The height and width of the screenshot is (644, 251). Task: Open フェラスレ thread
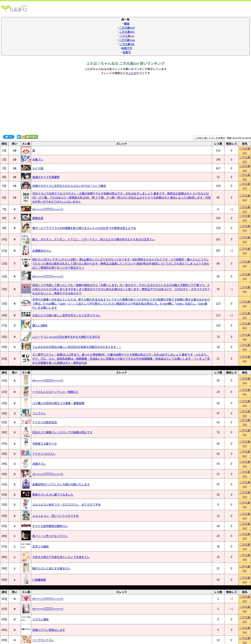(x=39, y=413)
